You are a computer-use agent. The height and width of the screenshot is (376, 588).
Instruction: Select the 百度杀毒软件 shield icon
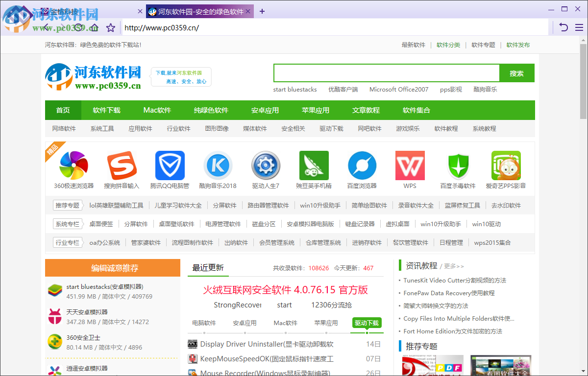[458, 165]
